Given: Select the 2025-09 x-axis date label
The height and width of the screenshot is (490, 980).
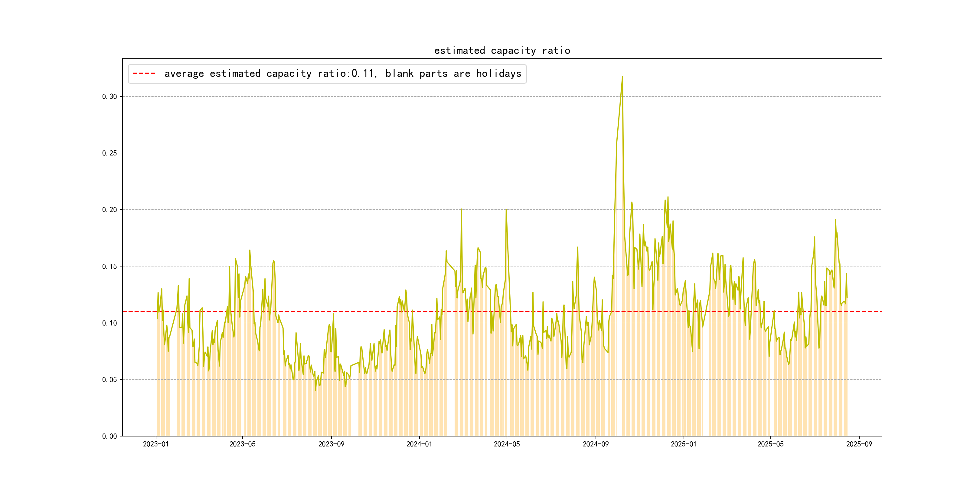Looking at the screenshot, I should pyautogui.click(x=859, y=444).
